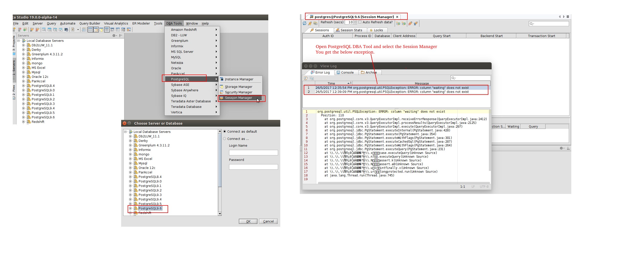
Task: Click the refresh icon in Session Manager toolbar
Action: 305,23
